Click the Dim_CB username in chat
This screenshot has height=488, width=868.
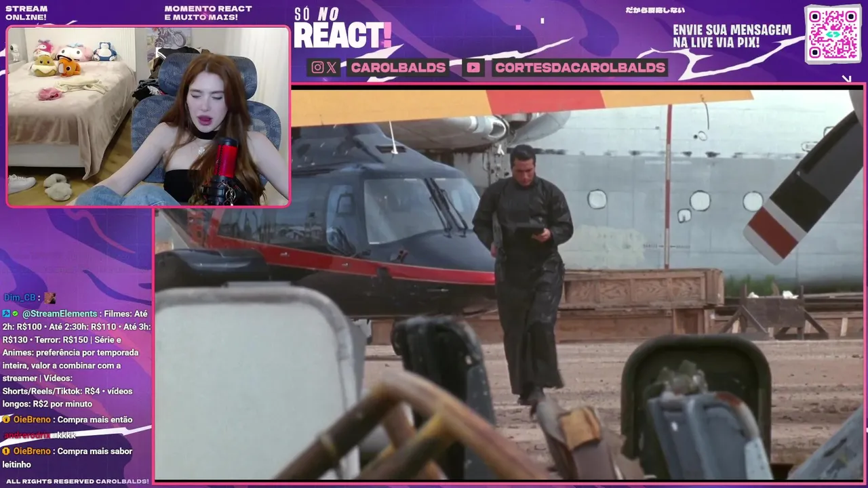click(x=19, y=298)
